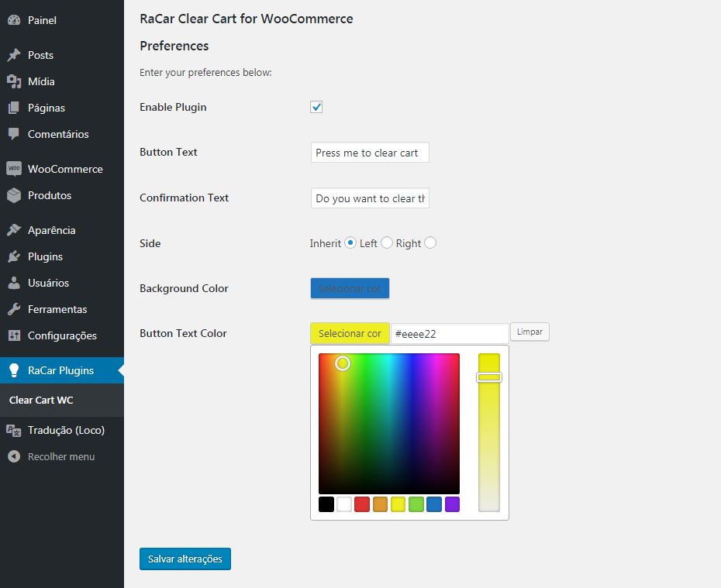Viewport: 721px width, 588px height.
Task: Open the Clear Cart WC submenu item
Action: point(62,400)
